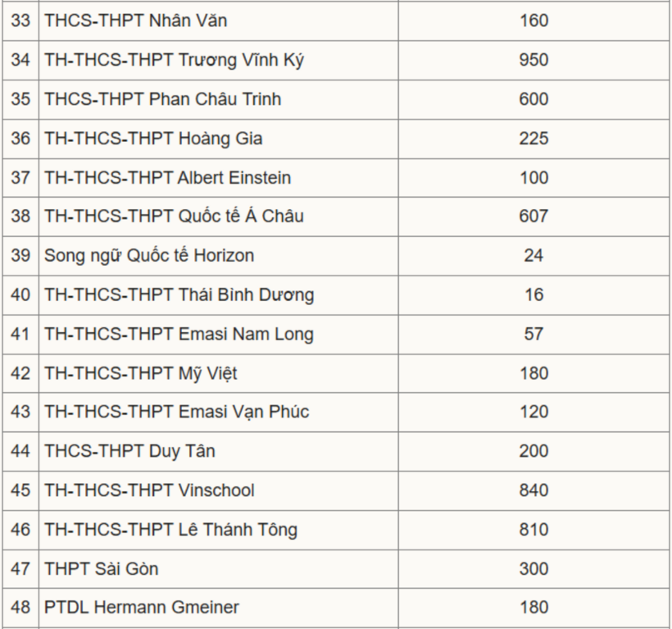Select TH-THCS-THPT Lê Thánh Tông cell
672x629 pixels.
point(170,530)
